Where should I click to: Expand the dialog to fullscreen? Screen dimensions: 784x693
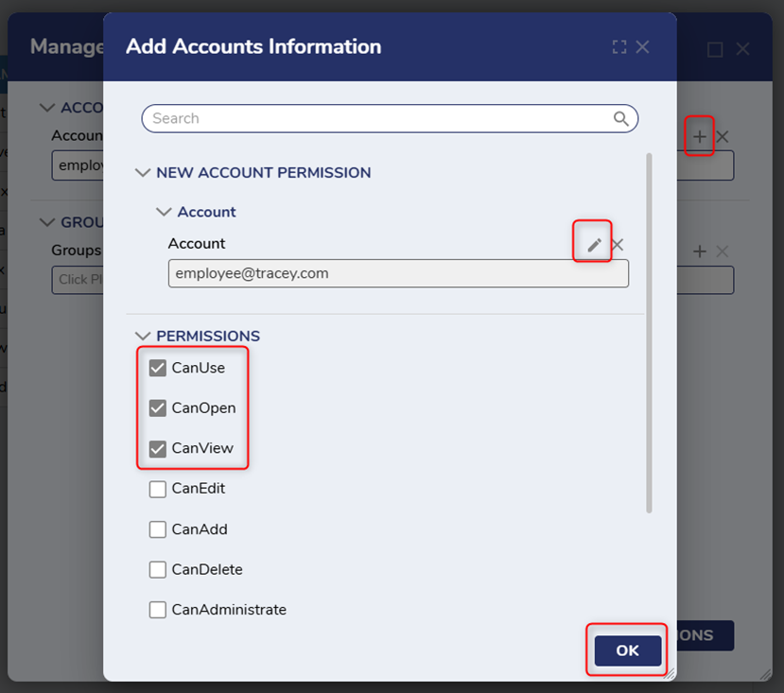click(x=619, y=46)
